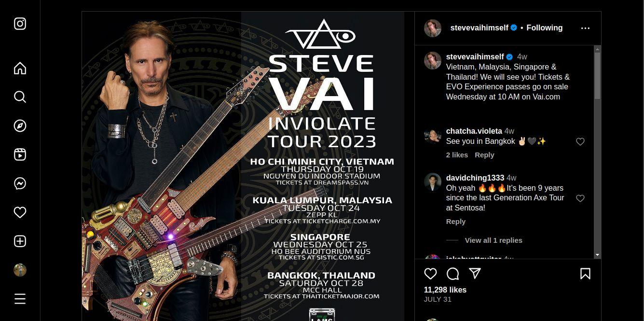644x321 pixels.
Task: Open the Following button in post header
Action: point(544,28)
